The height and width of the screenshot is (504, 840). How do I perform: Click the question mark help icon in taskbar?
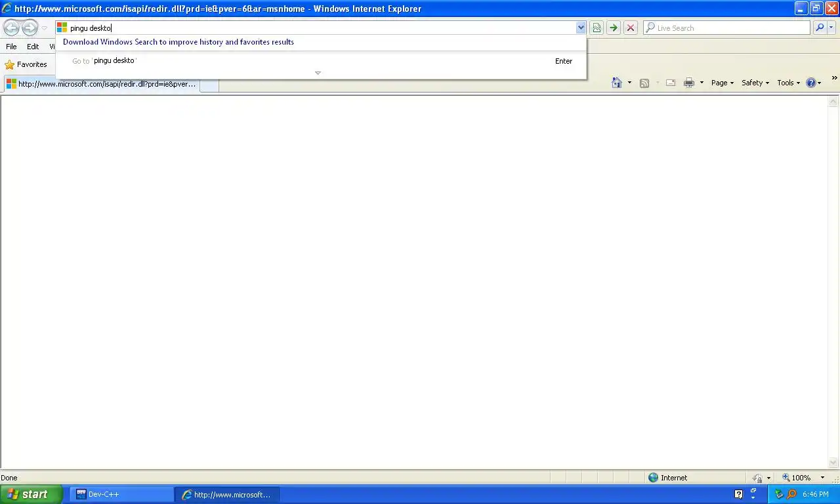coord(738,494)
